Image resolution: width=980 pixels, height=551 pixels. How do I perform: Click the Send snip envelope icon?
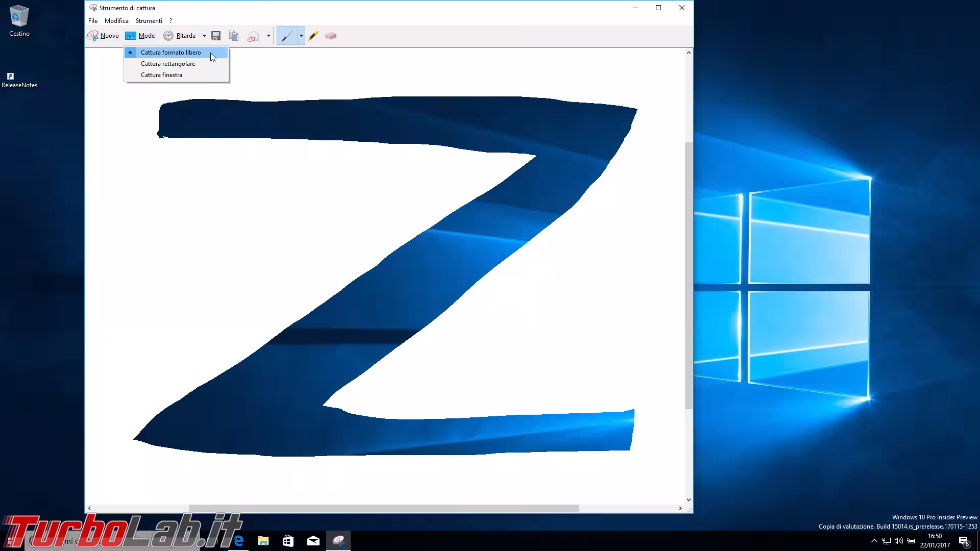[253, 36]
